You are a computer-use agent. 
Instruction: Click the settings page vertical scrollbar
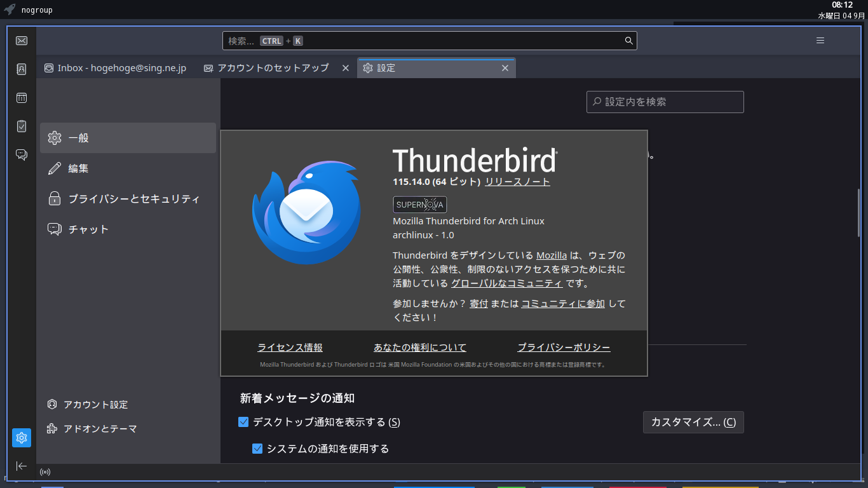coord(859,213)
